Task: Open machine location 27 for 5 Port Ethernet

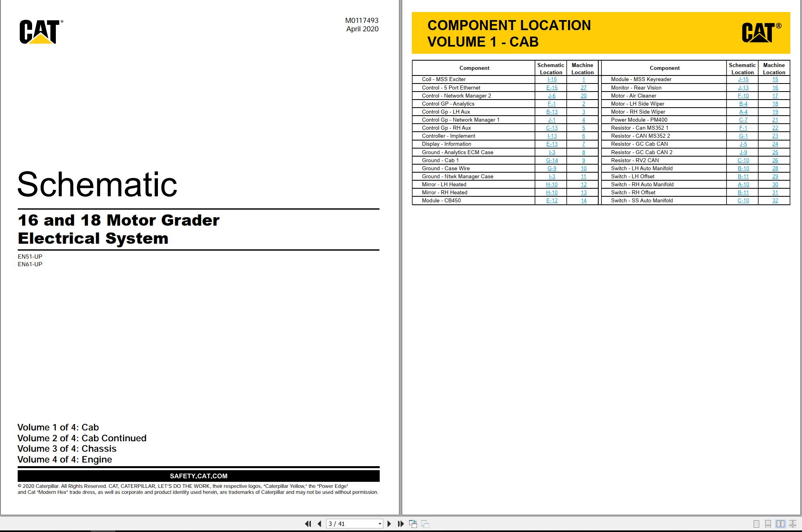Action: tap(583, 88)
